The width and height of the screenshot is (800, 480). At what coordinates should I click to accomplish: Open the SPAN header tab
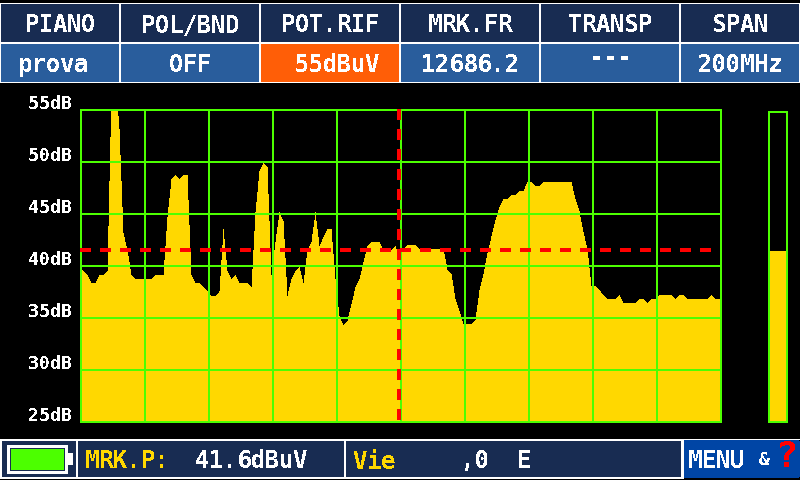(x=740, y=23)
